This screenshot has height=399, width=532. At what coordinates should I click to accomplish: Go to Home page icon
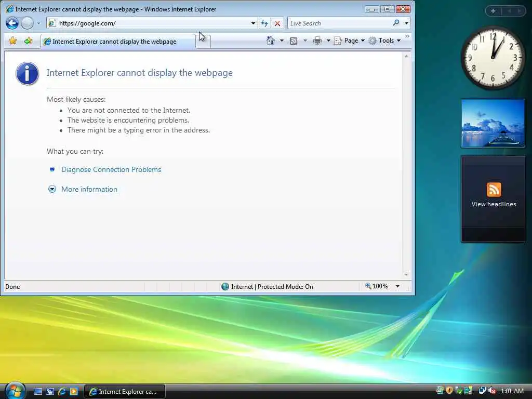270,41
